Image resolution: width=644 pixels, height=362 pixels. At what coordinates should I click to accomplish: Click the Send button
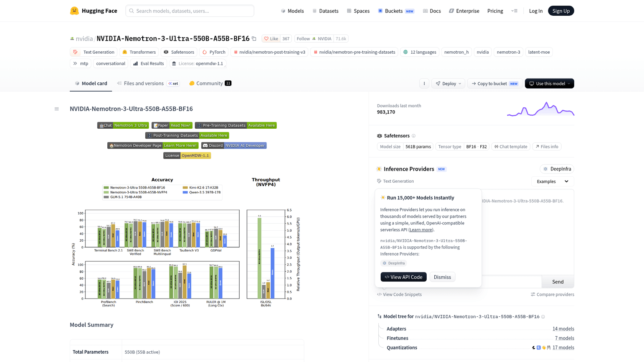[558, 282]
